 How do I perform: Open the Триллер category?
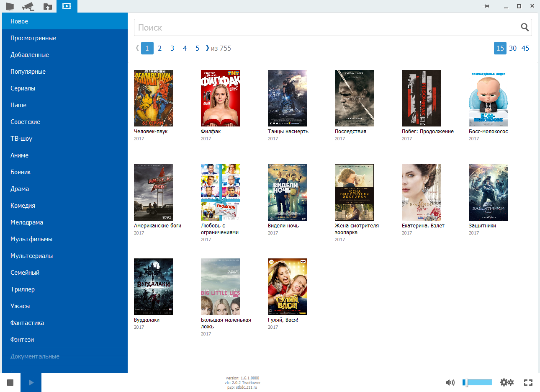65,289
